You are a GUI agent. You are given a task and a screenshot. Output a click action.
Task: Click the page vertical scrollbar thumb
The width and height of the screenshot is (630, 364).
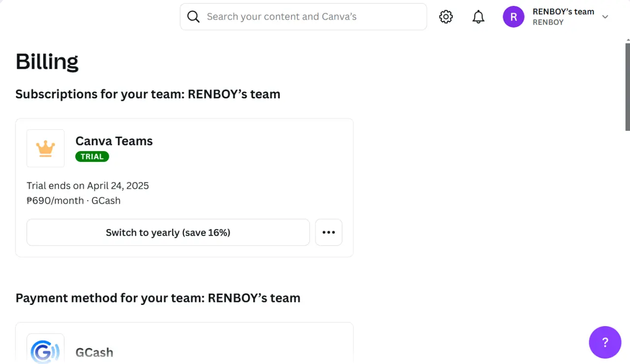[628, 87]
